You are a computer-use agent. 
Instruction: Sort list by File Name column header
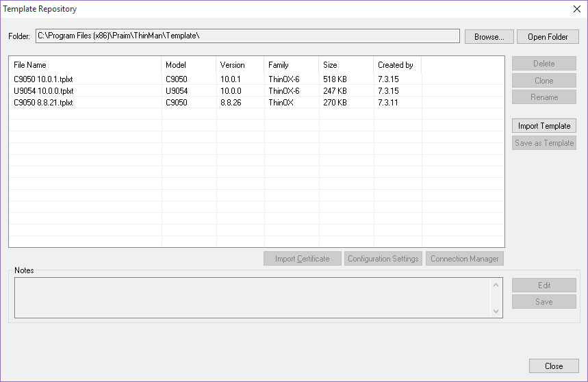tap(85, 65)
